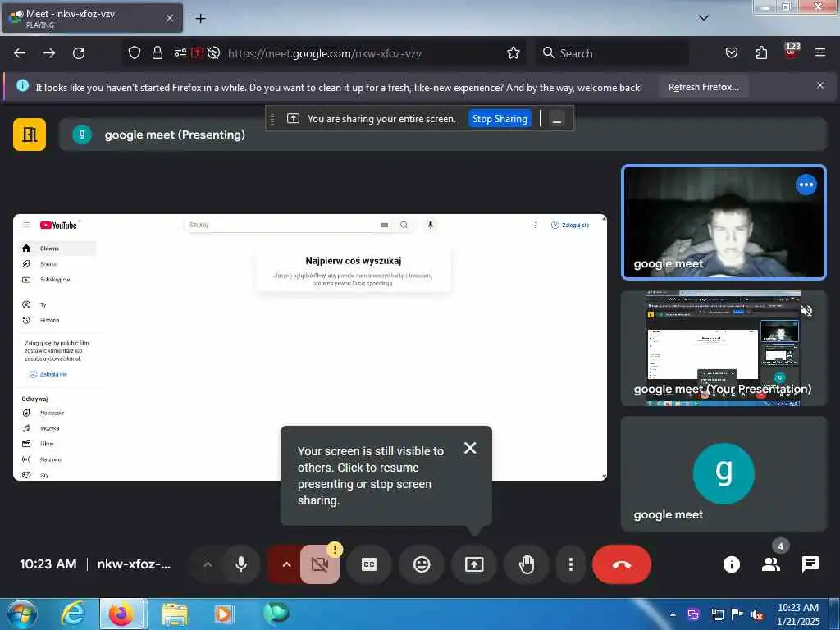Click the site padlock icon

157,53
